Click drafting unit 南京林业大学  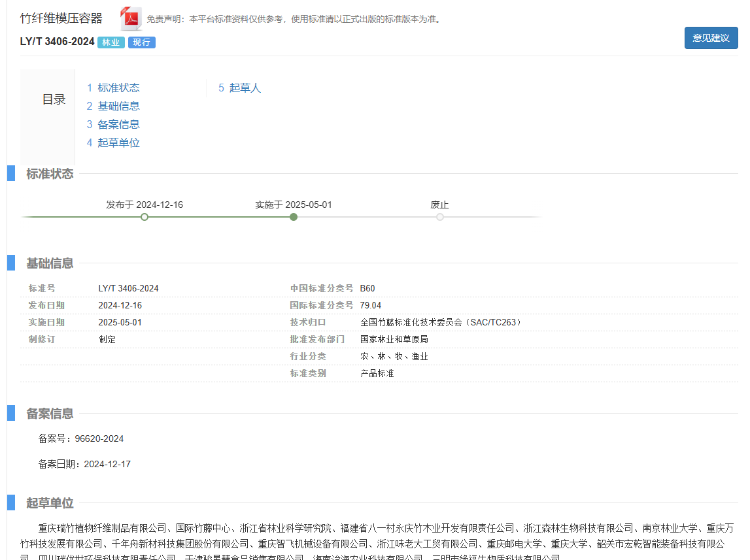pos(670,528)
